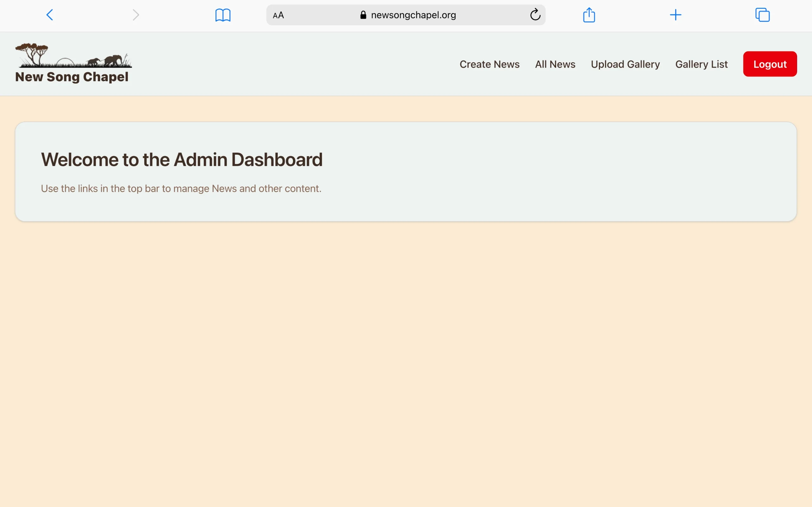Image resolution: width=812 pixels, height=507 pixels.
Task: Tap the forward navigation arrow
Action: pos(136,15)
